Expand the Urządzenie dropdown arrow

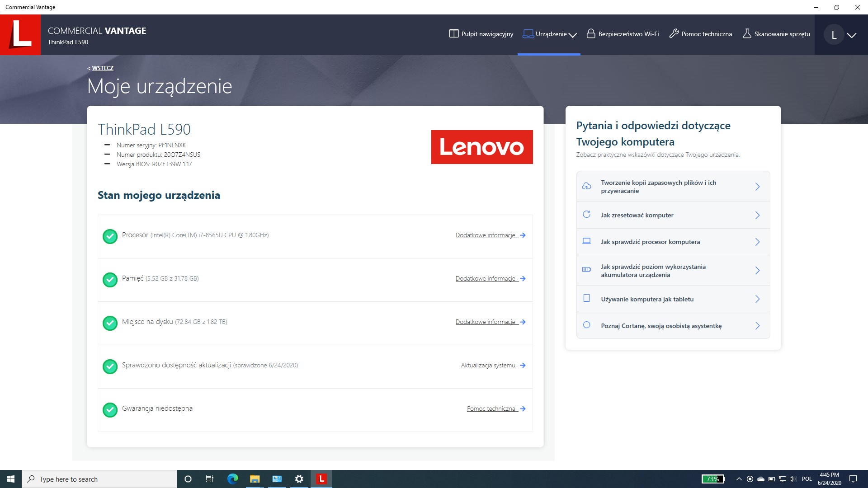click(x=573, y=35)
